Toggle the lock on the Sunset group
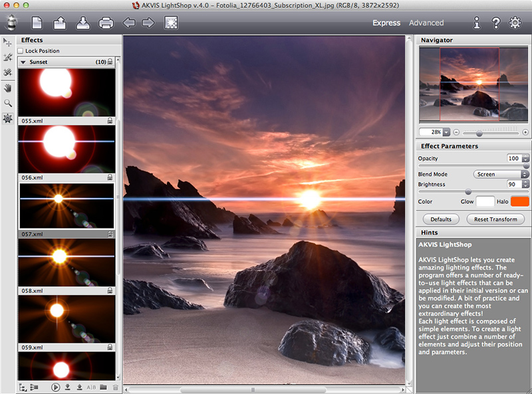The image size is (532, 394). click(x=110, y=62)
